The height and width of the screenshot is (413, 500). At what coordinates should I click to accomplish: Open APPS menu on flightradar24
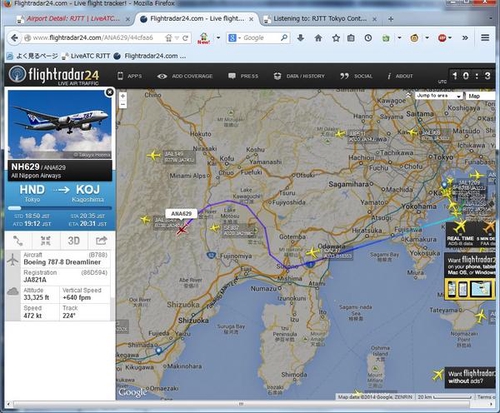[130, 76]
